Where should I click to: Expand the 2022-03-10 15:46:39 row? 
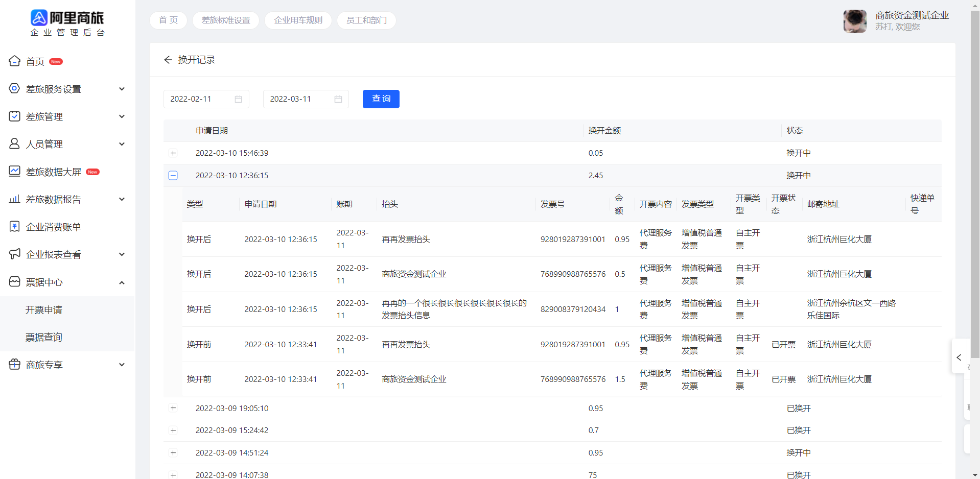(x=173, y=153)
